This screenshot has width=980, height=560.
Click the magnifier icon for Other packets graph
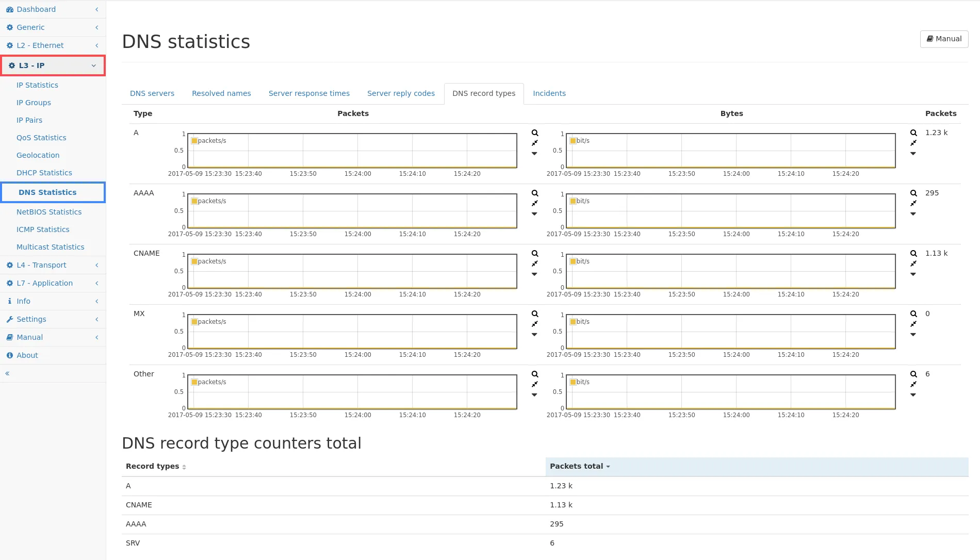click(535, 374)
